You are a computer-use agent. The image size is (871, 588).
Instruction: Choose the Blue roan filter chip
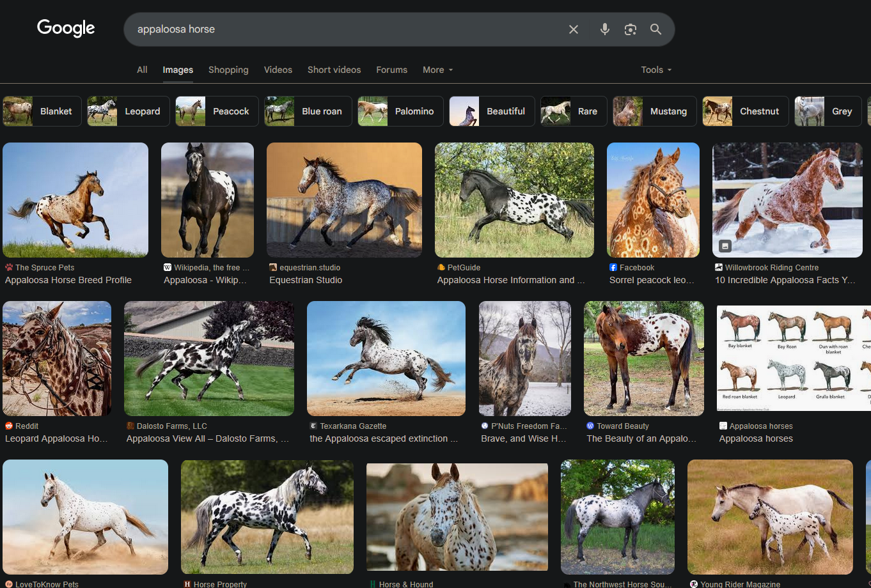308,111
